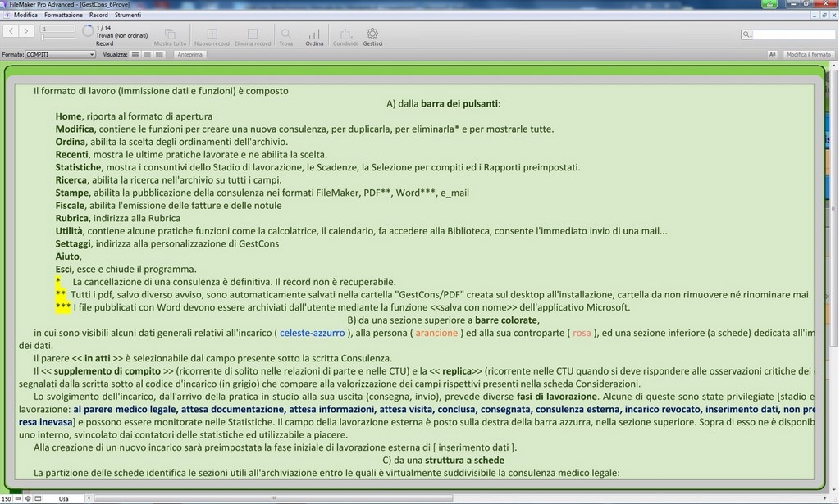Sort records with the Ordina icon

click(x=314, y=34)
